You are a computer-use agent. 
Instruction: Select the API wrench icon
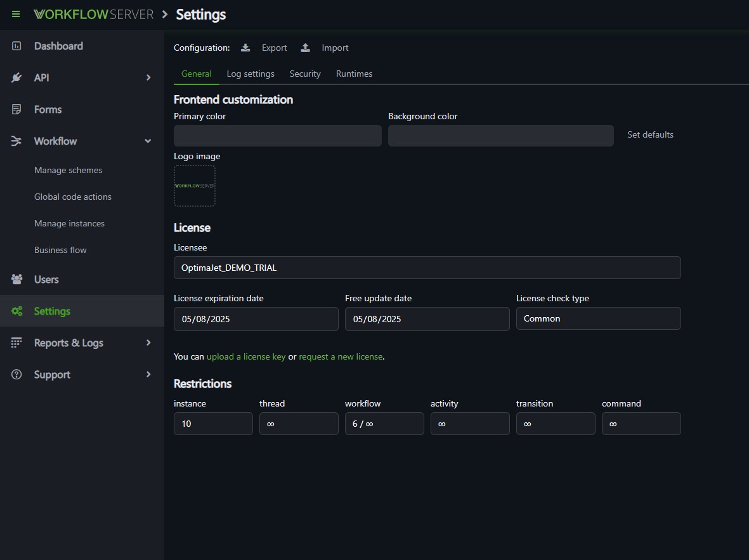click(x=16, y=77)
